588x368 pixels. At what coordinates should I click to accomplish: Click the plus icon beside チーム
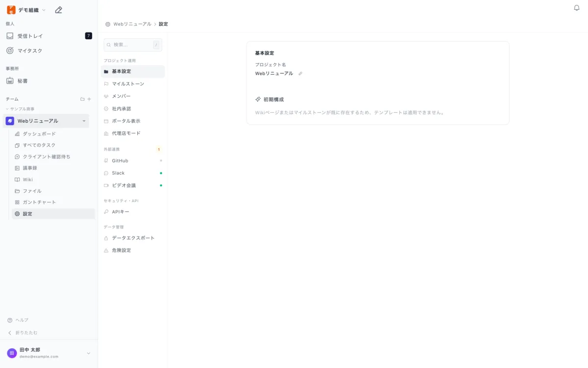click(89, 99)
